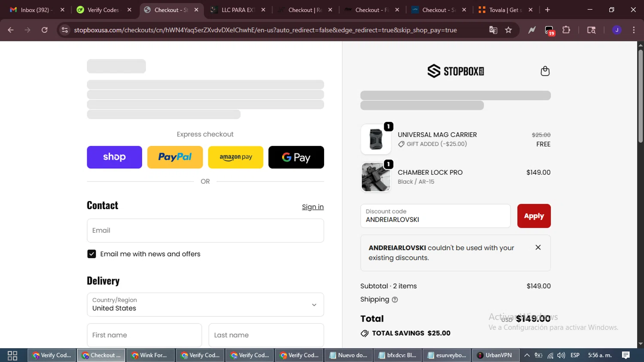Viewport: 644px width, 362px height.
Task: Choose Google Pay express checkout
Action: 296,157
